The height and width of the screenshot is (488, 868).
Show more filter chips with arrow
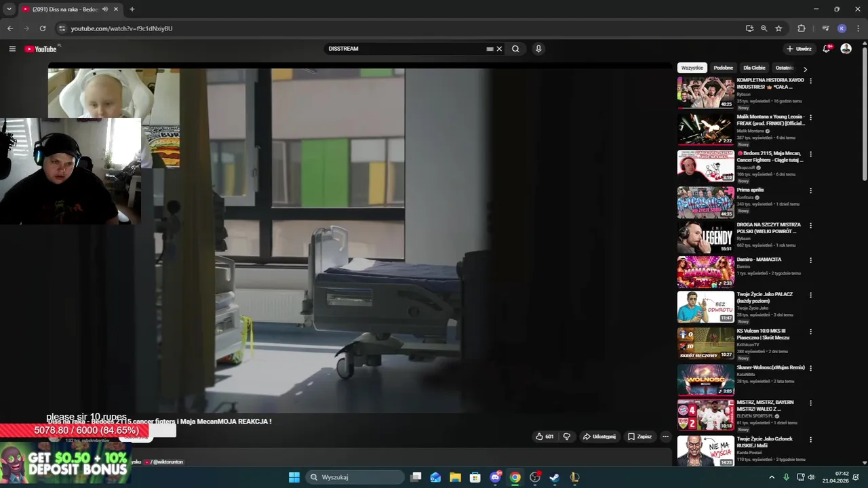805,68
